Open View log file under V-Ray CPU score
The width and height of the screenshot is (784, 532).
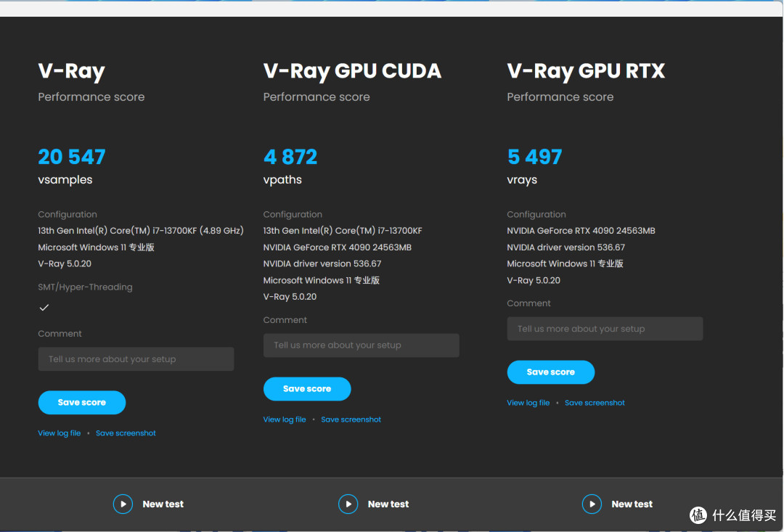coord(59,433)
